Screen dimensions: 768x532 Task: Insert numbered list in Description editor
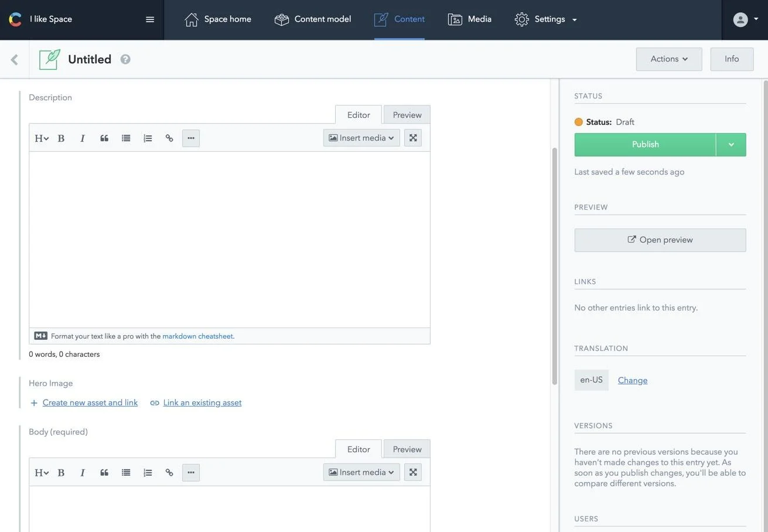148,138
